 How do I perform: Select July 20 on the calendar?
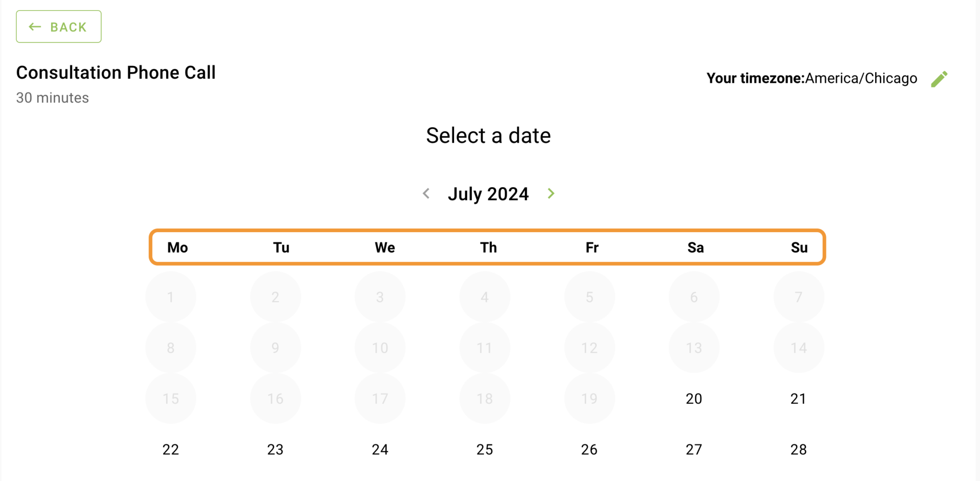click(694, 398)
